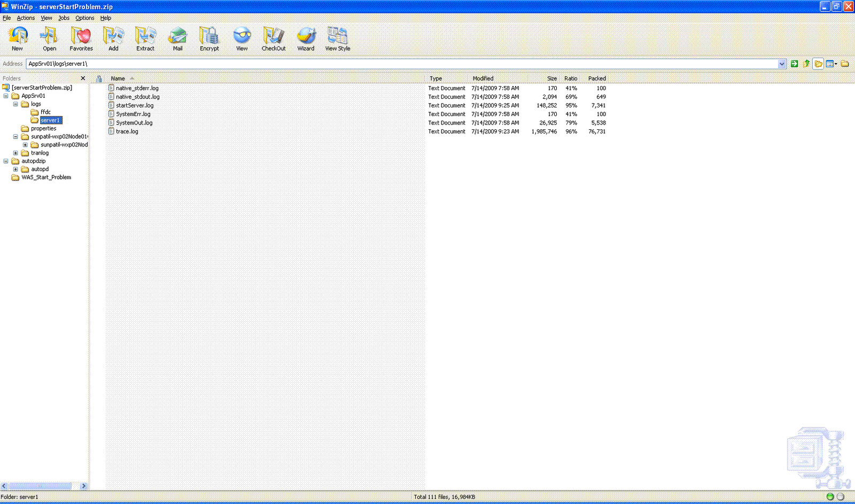Viewport: 855px width, 504px height.
Task: Click the Extract toolbar icon
Action: (x=145, y=35)
